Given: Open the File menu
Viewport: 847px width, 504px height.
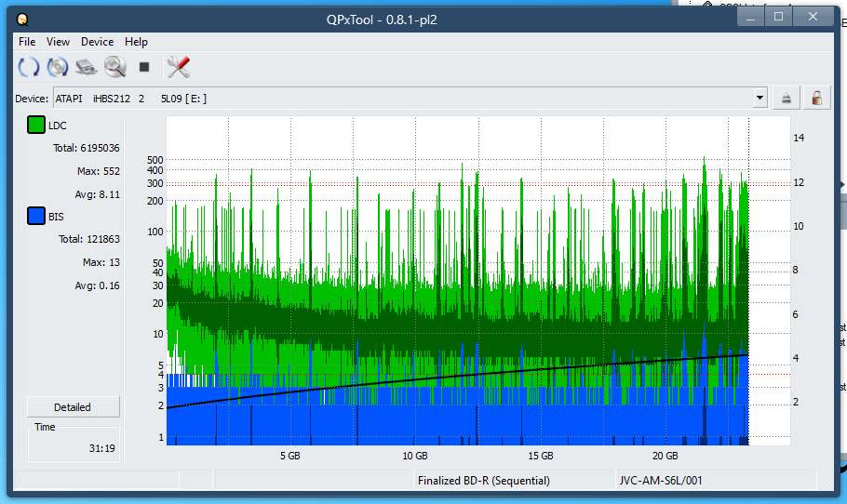Looking at the screenshot, I should [27, 42].
